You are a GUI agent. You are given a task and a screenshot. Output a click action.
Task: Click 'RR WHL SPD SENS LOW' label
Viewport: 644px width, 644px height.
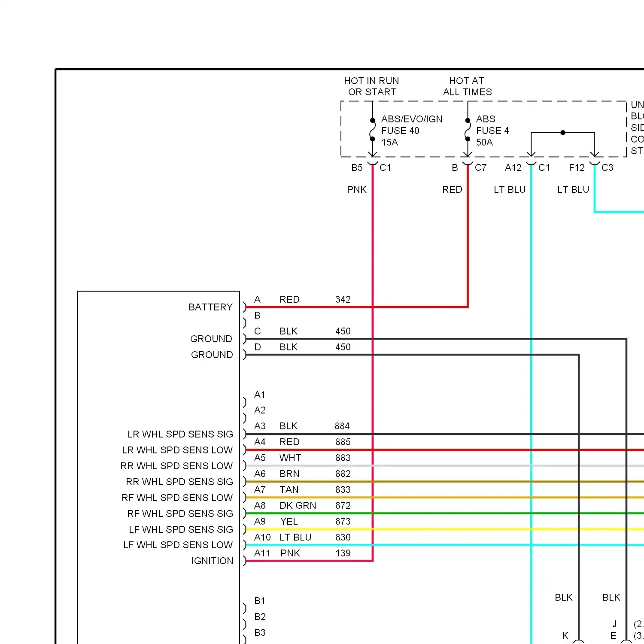coord(176,466)
